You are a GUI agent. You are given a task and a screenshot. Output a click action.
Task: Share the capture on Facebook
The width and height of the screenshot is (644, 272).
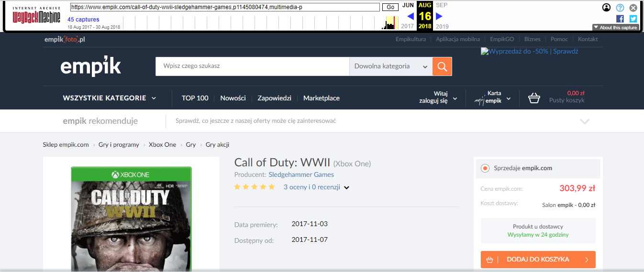[620, 19]
